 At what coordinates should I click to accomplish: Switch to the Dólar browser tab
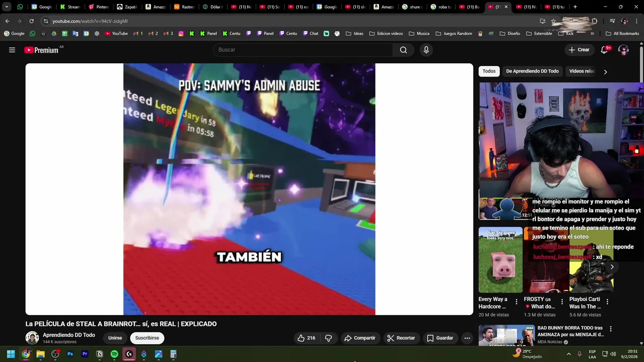point(213,7)
